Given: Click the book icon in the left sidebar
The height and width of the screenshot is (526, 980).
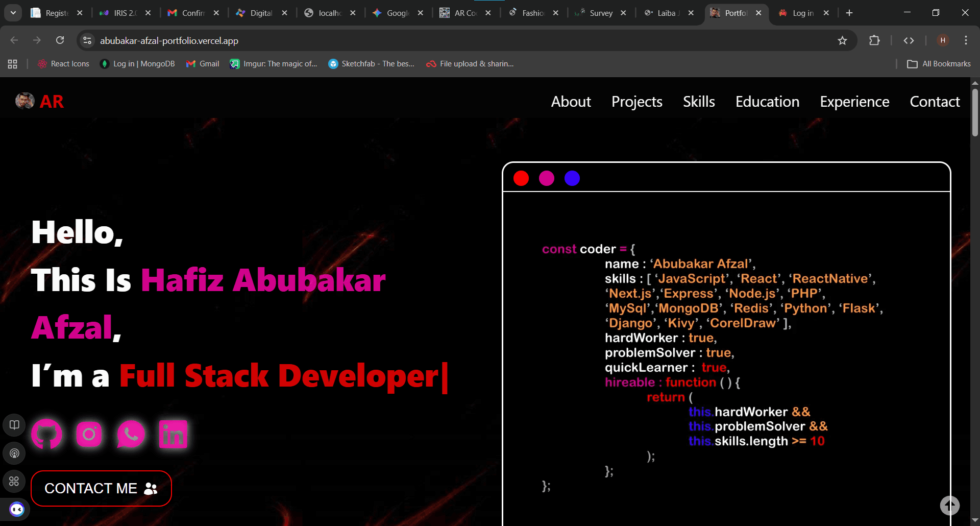Looking at the screenshot, I should pyautogui.click(x=14, y=425).
